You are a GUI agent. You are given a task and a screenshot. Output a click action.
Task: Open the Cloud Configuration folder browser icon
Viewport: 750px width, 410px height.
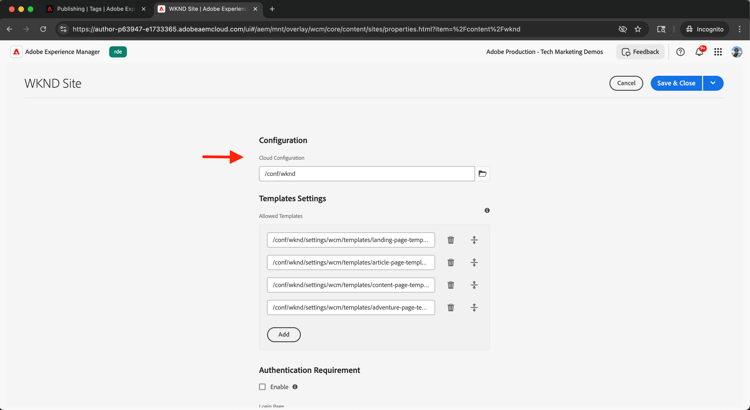(482, 174)
